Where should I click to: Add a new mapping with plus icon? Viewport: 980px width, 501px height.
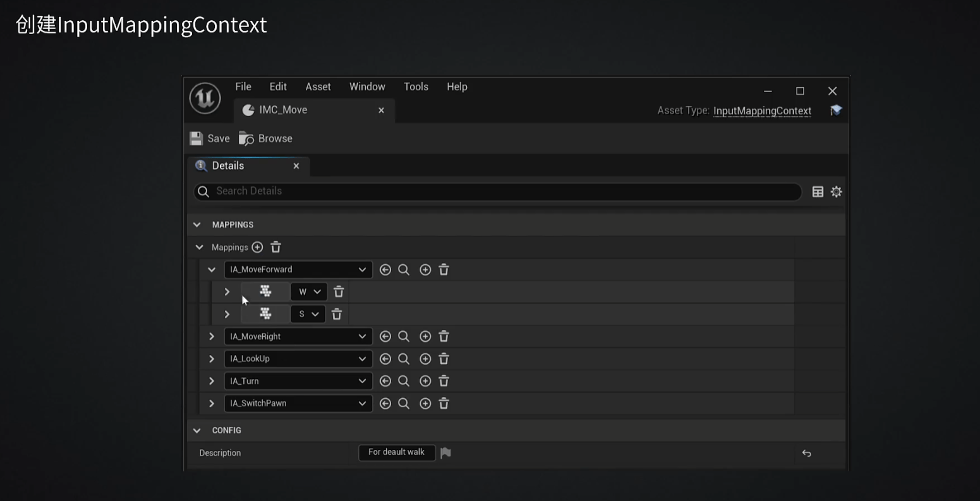(x=257, y=247)
